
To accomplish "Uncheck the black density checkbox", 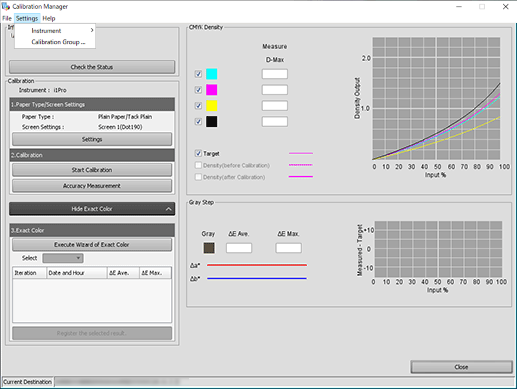I will [198, 122].
